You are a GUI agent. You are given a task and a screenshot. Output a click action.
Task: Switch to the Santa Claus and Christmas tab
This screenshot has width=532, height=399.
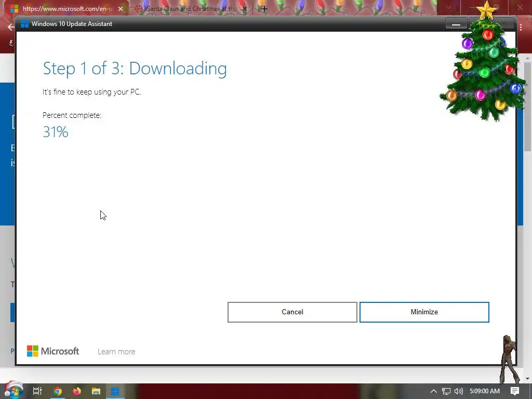(x=191, y=9)
